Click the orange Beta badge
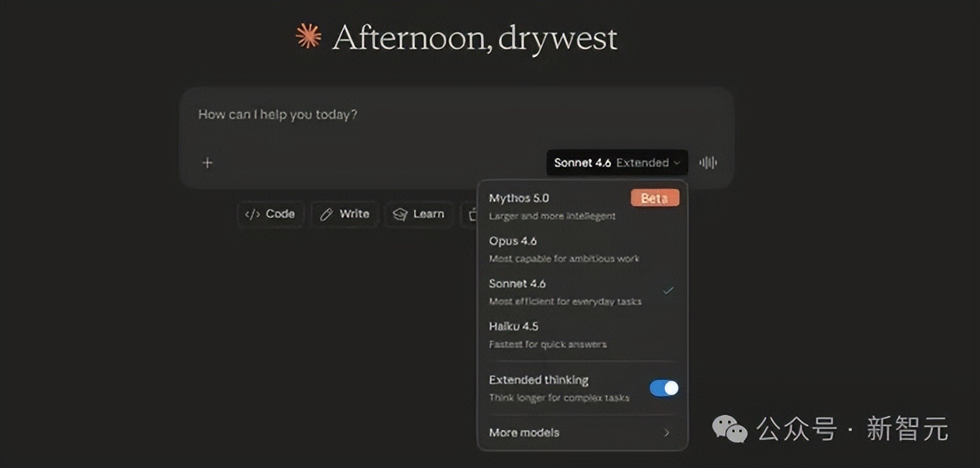Image resolution: width=980 pixels, height=468 pixels. [654, 198]
